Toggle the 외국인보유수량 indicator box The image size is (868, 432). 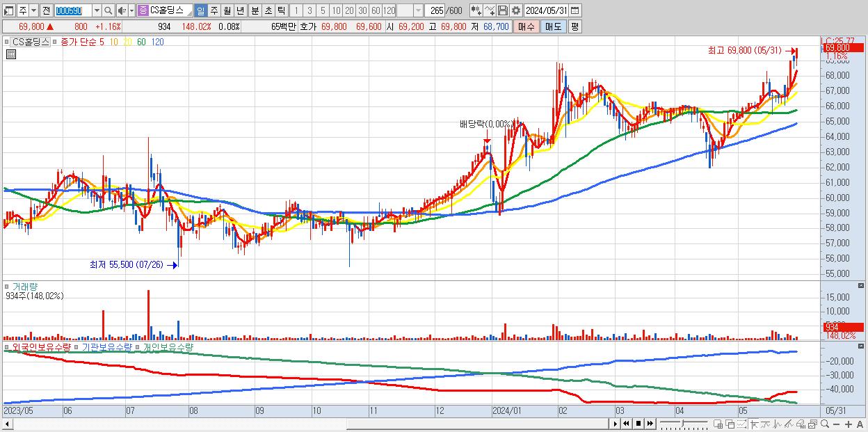pyautogui.click(x=7, y=346)
